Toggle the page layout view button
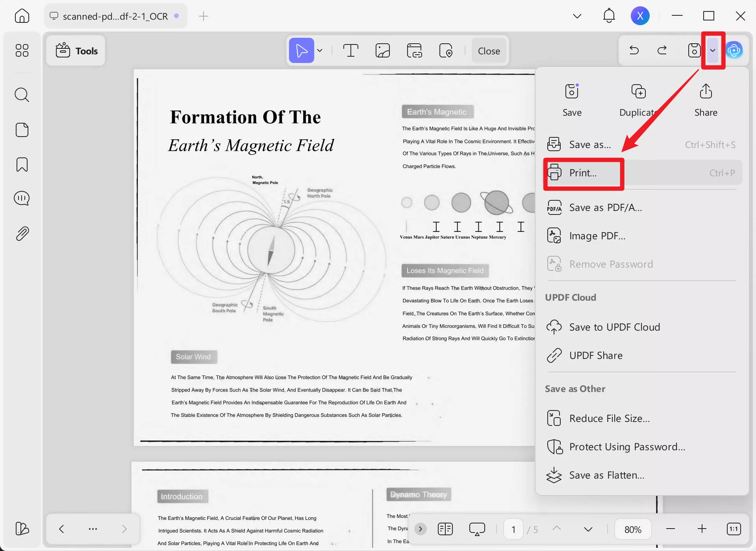Screen dimensions: 756x551 pos(445,529)
